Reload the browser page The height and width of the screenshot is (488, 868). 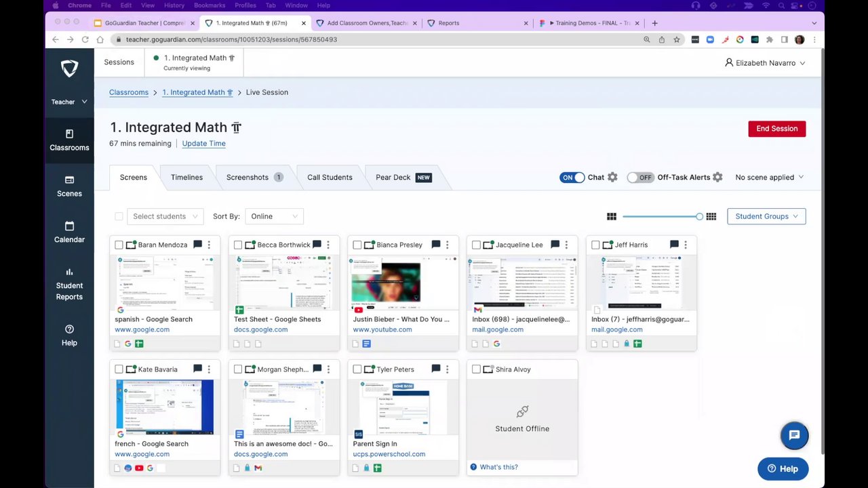coord(85,39)
